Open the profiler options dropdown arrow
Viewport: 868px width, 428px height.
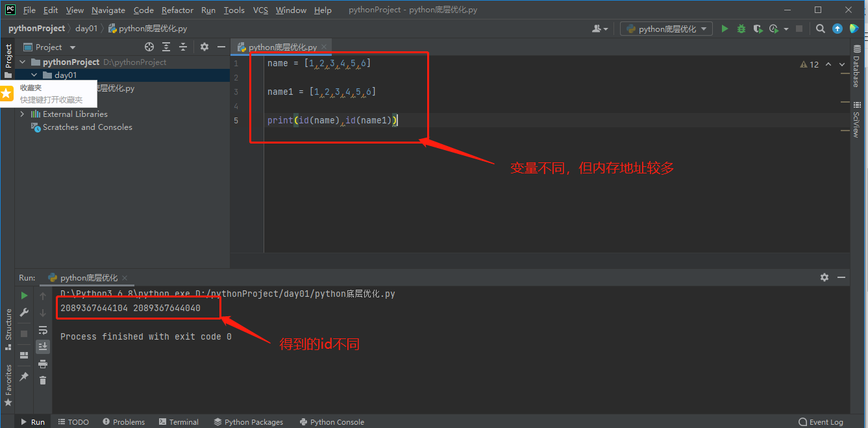click(786, 29)
